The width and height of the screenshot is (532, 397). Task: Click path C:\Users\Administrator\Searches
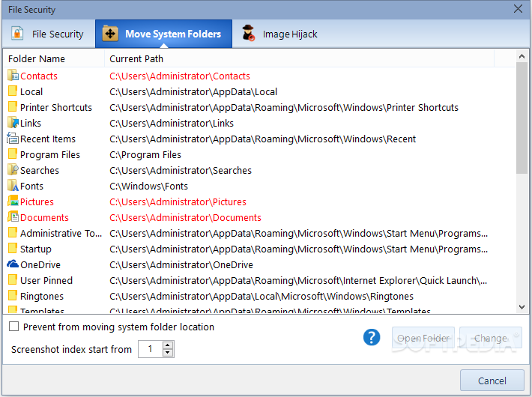coord(181,170)
